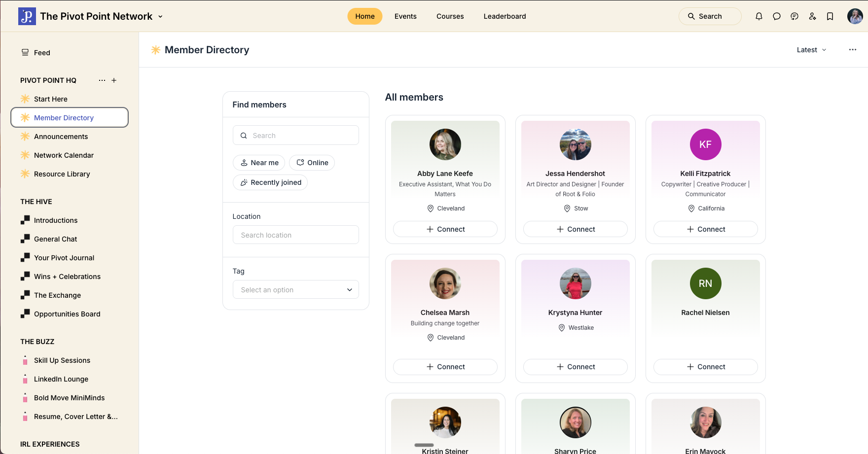Click the General Chat space icon
This screenshot has height=454, width=868.
25,239
